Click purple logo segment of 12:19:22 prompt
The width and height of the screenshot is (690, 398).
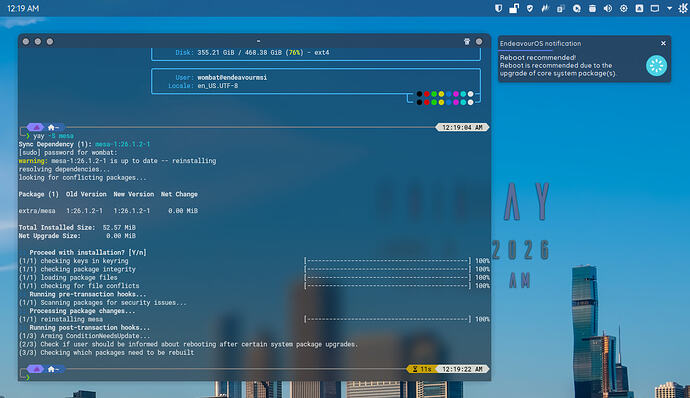(x=36, y=369)
